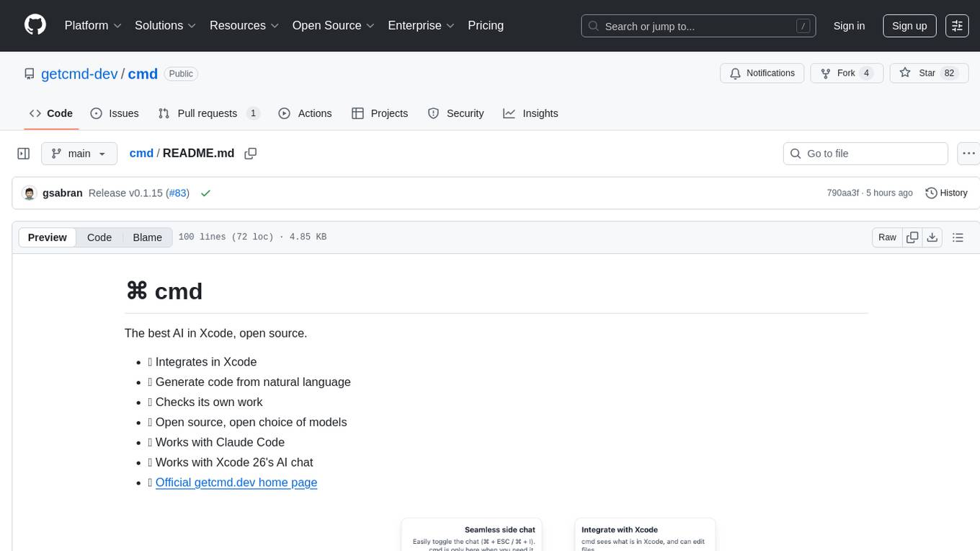Open the Insights tab
This screenshot has height=551, width=980.
pos(530,113)
